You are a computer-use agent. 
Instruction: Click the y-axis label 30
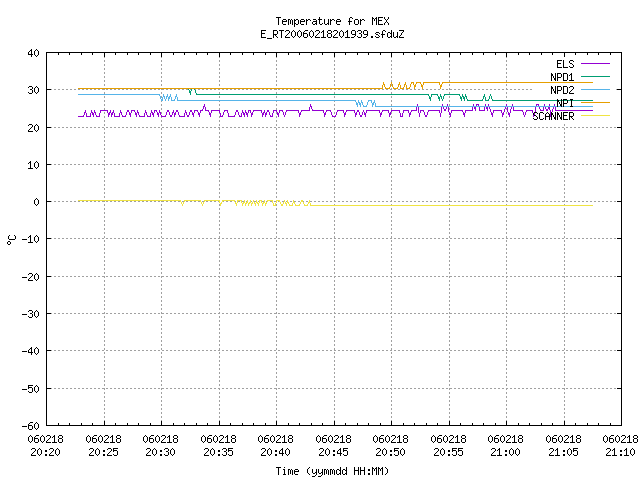click(x=33, y=90)
